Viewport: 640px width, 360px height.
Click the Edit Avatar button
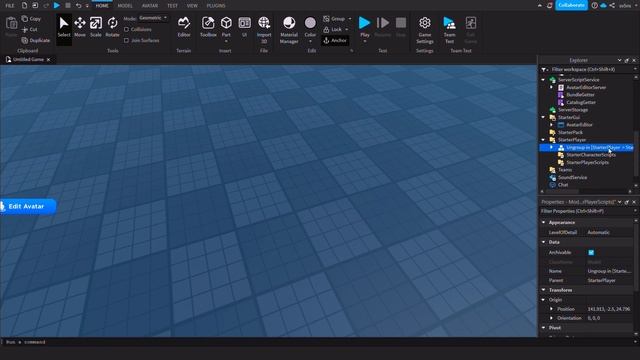(27, 207)
